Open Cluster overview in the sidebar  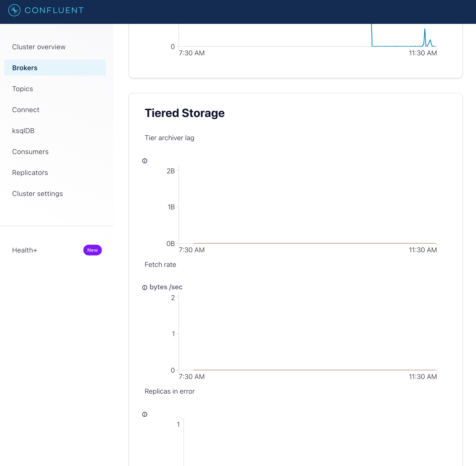click(39, 47)
